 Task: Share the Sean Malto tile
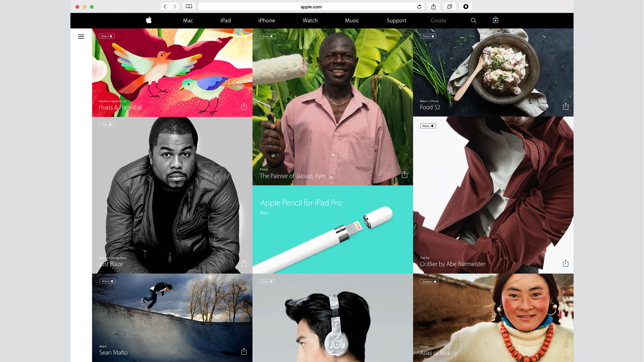click(244, 351)
